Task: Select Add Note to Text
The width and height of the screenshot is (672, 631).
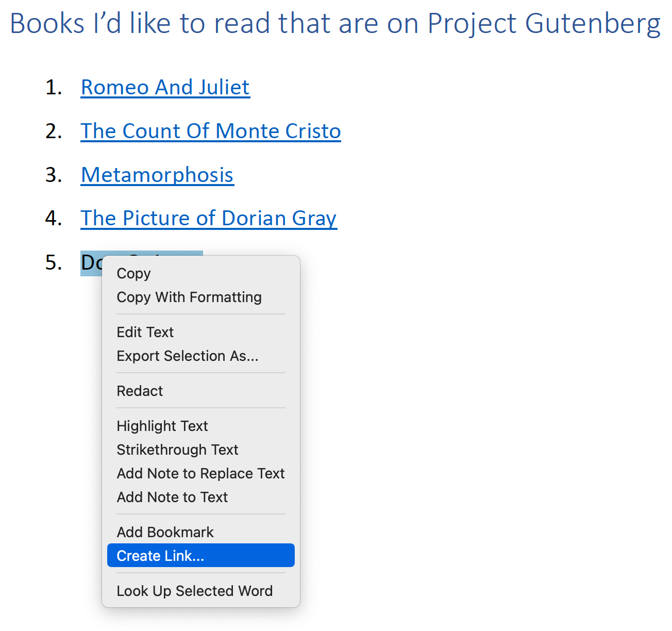Action: [x=172, y=497]
